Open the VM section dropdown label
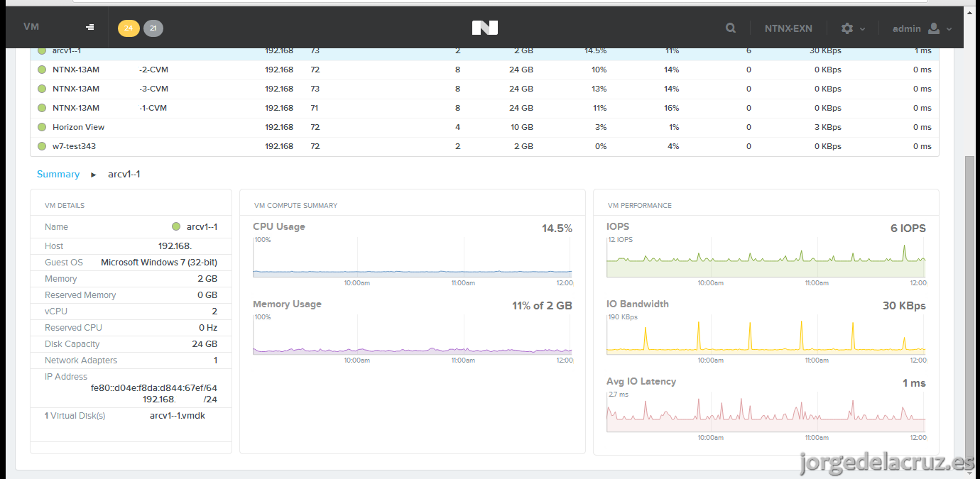 (x=31, y=26)
